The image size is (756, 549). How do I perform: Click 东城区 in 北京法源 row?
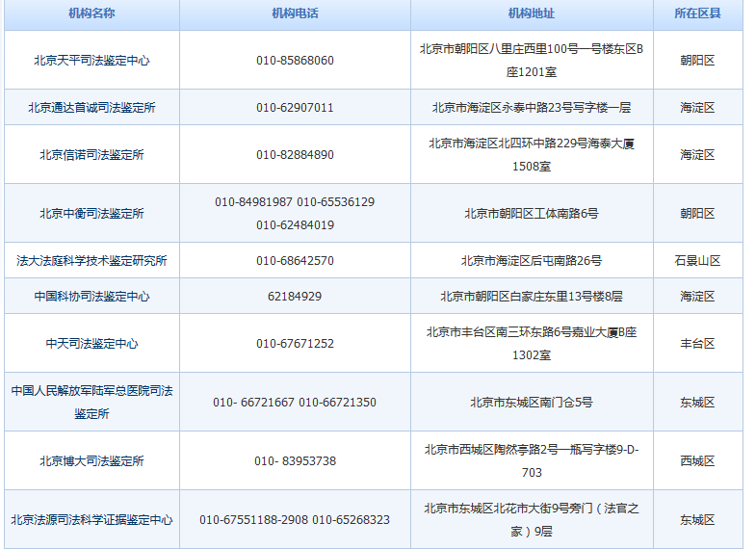(697, 520)
